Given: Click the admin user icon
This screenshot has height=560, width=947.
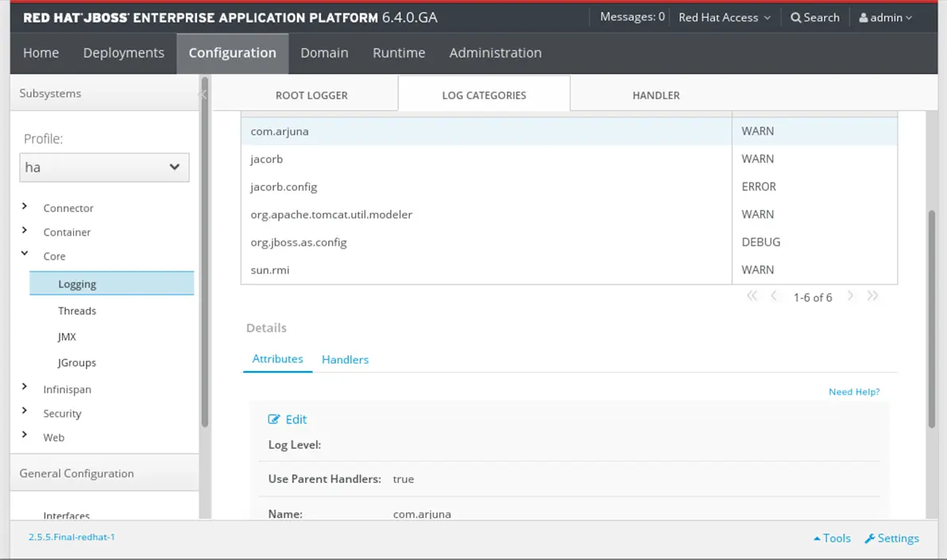Looking at the screenshot, I should pos(863,17).
